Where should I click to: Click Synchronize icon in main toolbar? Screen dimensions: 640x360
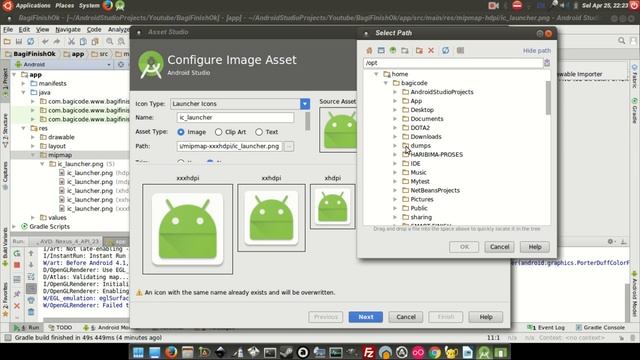(x=31, y=41)
